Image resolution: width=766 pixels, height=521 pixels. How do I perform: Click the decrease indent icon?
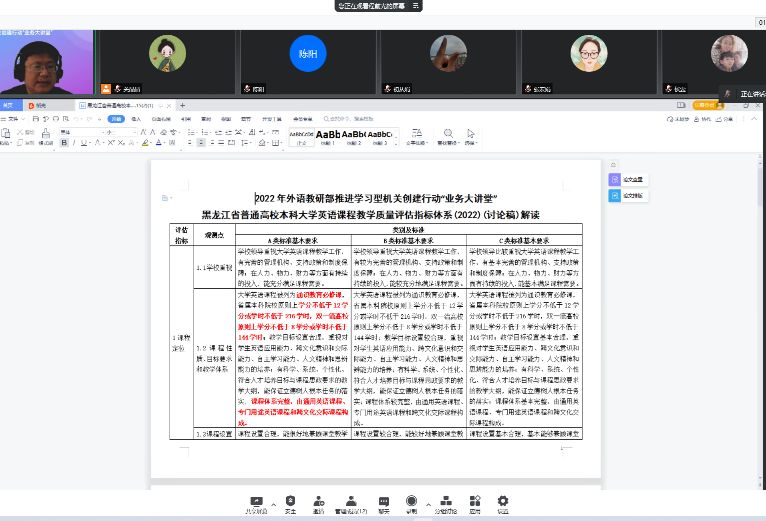point(218,132)
